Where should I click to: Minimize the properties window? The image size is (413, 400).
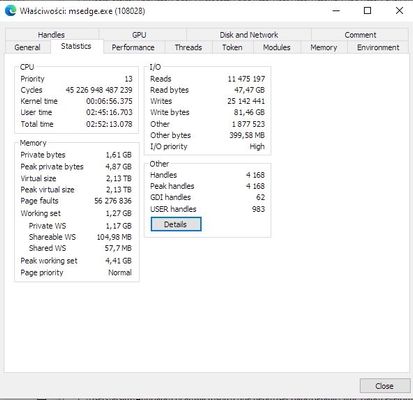pos(336,11)
